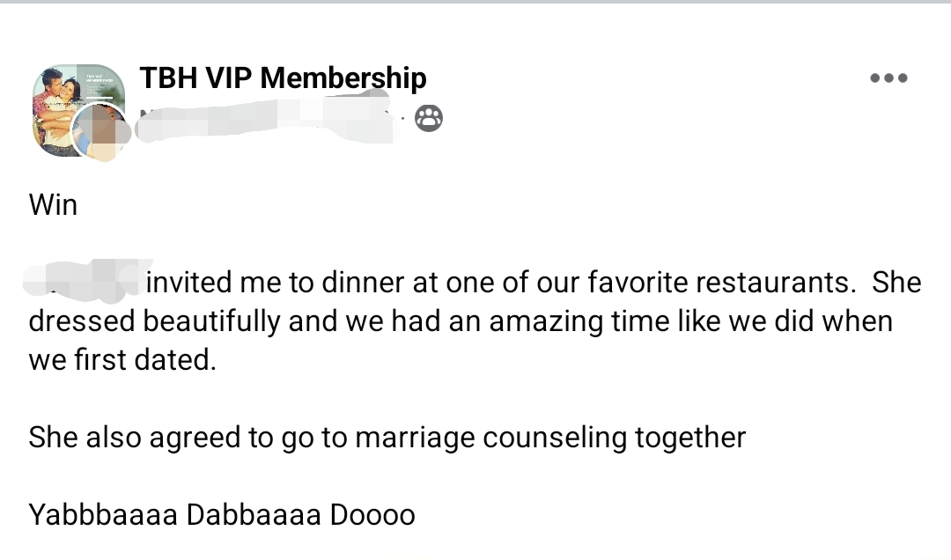Screen dimensions: 951x560
Task: Click the group members audience icon
Action: (x=428, y=118)
